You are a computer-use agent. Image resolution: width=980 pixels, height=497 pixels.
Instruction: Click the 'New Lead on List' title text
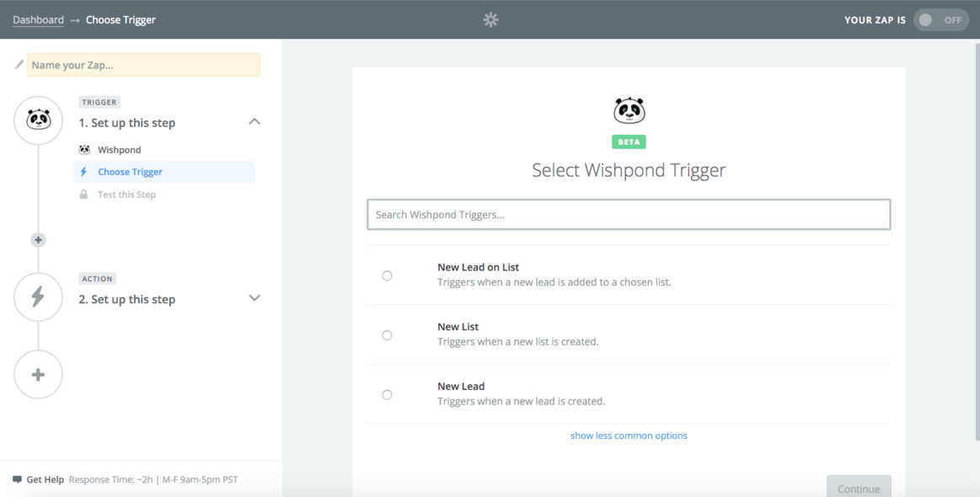(x=478, y=267)
